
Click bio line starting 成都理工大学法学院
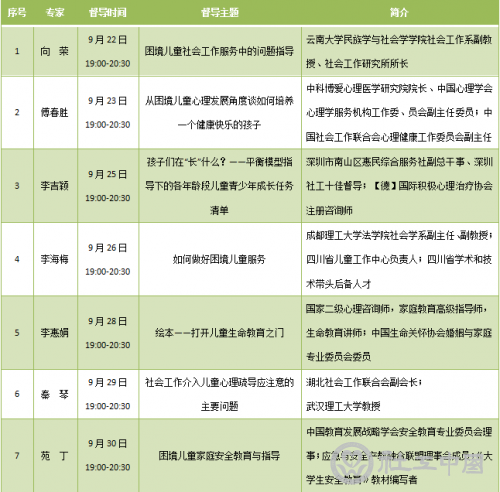point(399,235)
